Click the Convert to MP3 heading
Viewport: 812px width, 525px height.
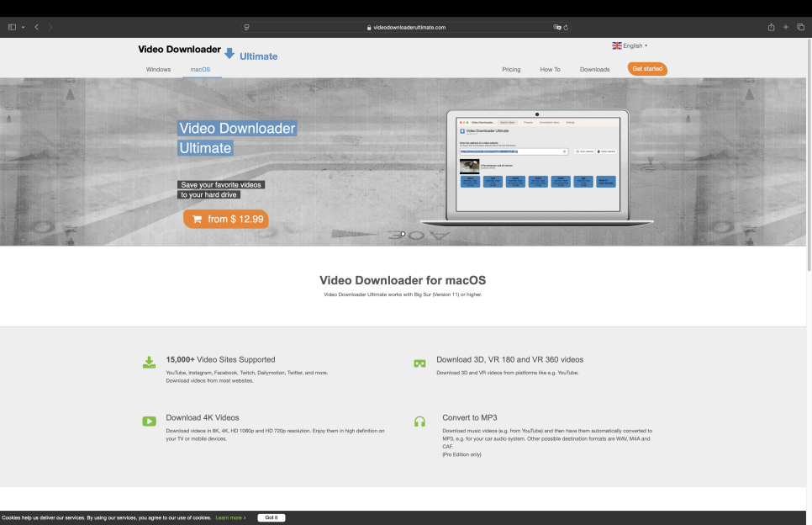tap(470, 417)
